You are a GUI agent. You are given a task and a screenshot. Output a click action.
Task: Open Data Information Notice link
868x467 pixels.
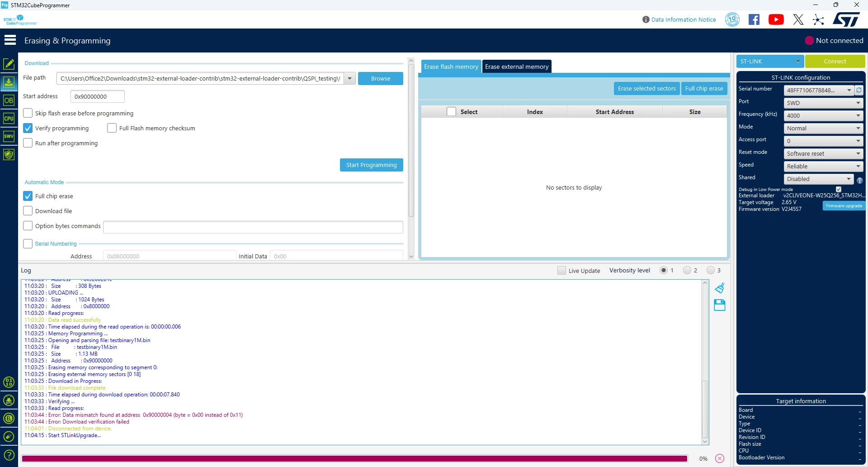(x=684, y=19)
